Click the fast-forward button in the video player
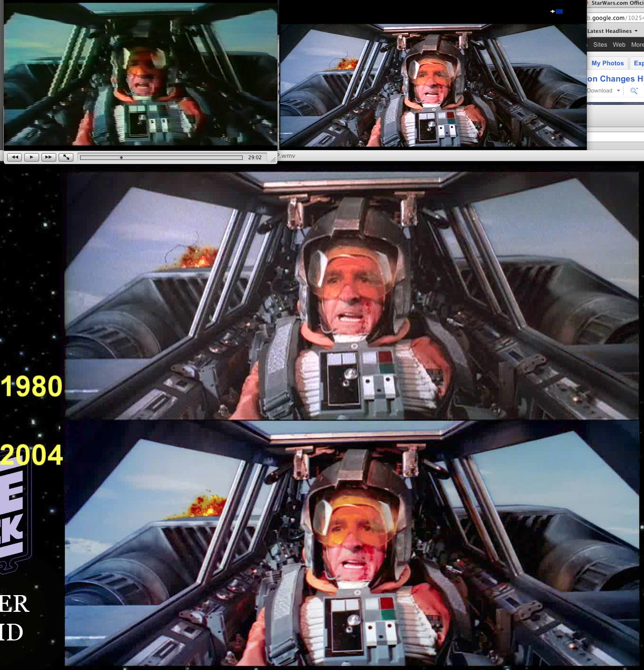 pos(49,157)
